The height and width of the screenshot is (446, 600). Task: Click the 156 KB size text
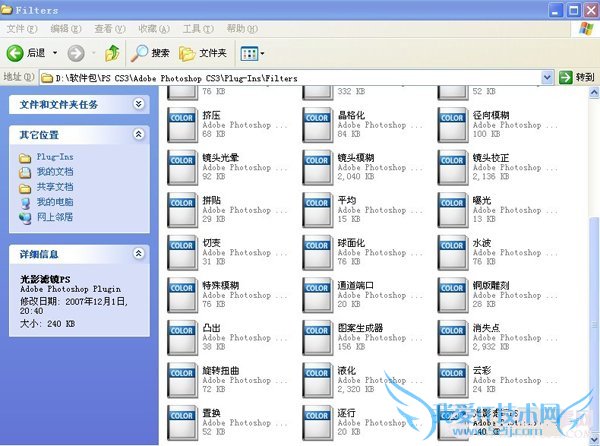tap(351, 347)
